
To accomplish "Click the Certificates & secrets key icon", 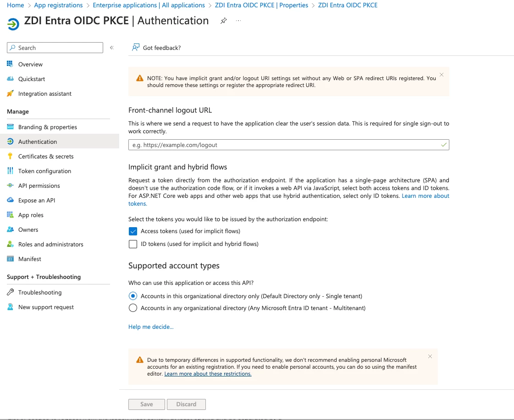I will (x=10, y=156).
